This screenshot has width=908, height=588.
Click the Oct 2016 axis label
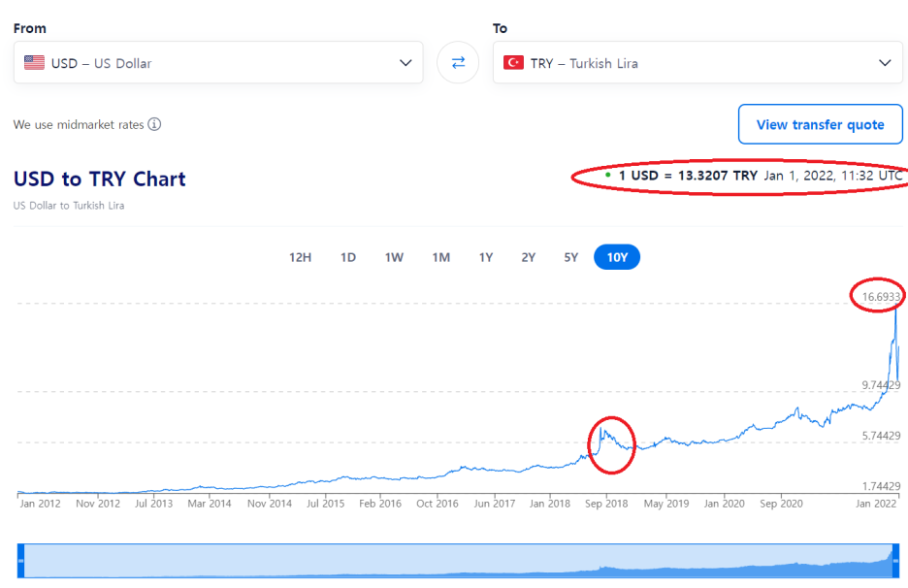(x=438, y=504)
